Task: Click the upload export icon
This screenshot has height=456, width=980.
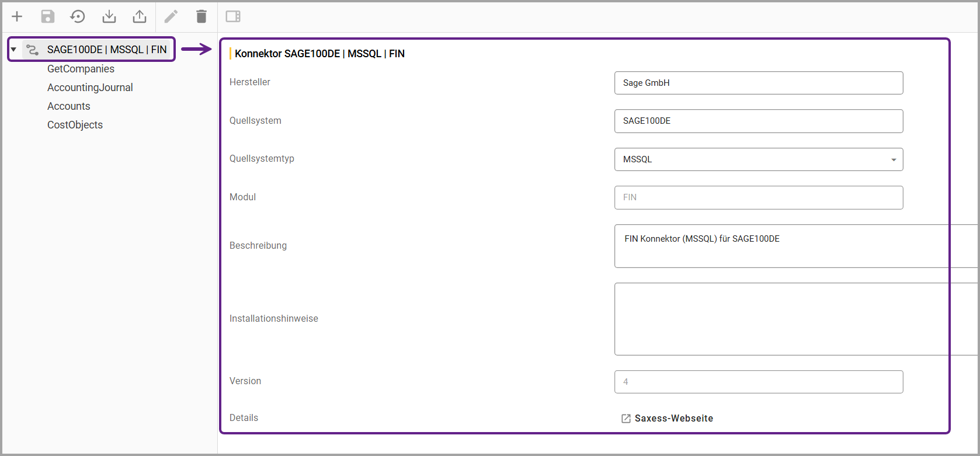Action: coord(140,16)
